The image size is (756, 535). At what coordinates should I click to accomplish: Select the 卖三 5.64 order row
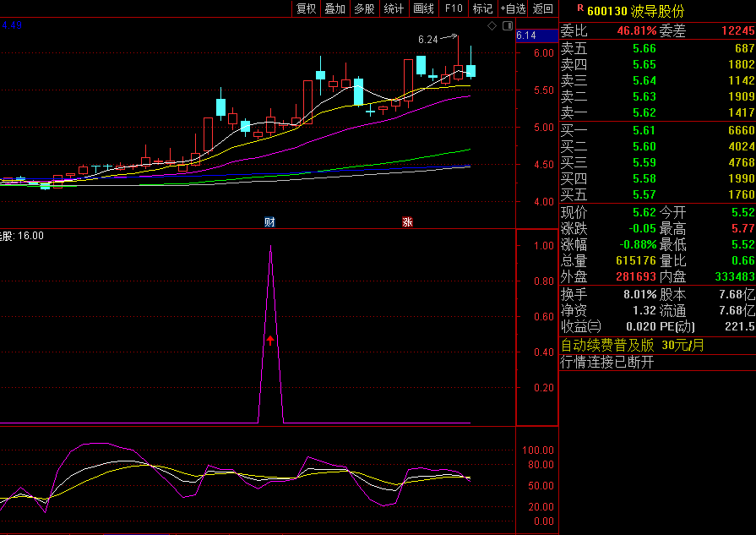click(x=657, y=80)
